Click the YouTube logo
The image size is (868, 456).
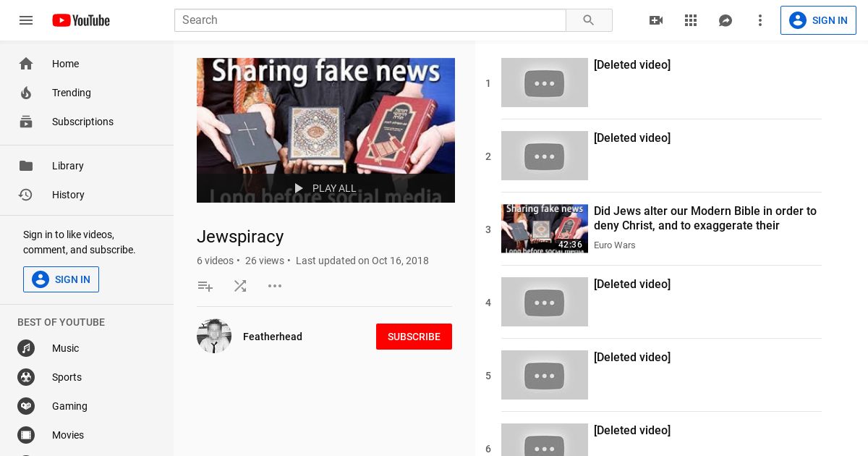tap(81, 20)
